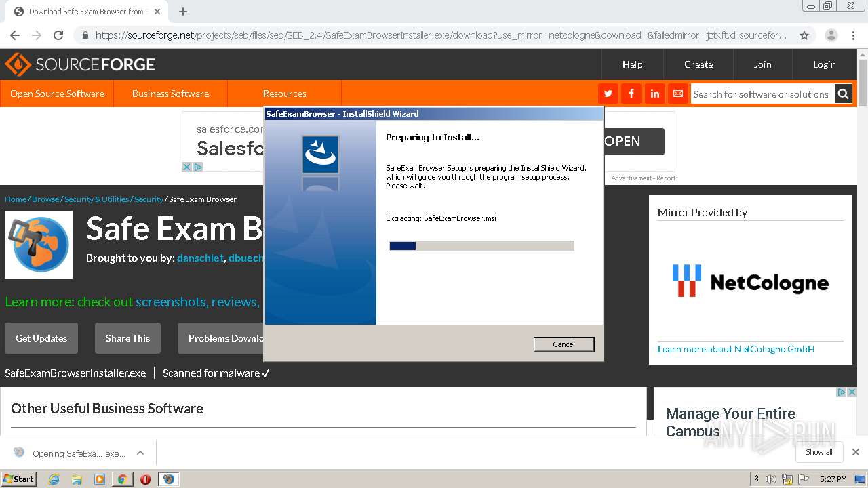Click the Security & Utilities breadcrumb
This screenshot has width=868, height=488.
[97, 199]
